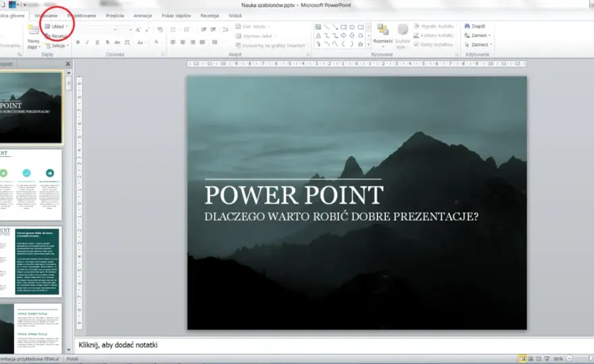Click the Znajdź find button
The image size is (594, 364).
(x=475, y=26)
